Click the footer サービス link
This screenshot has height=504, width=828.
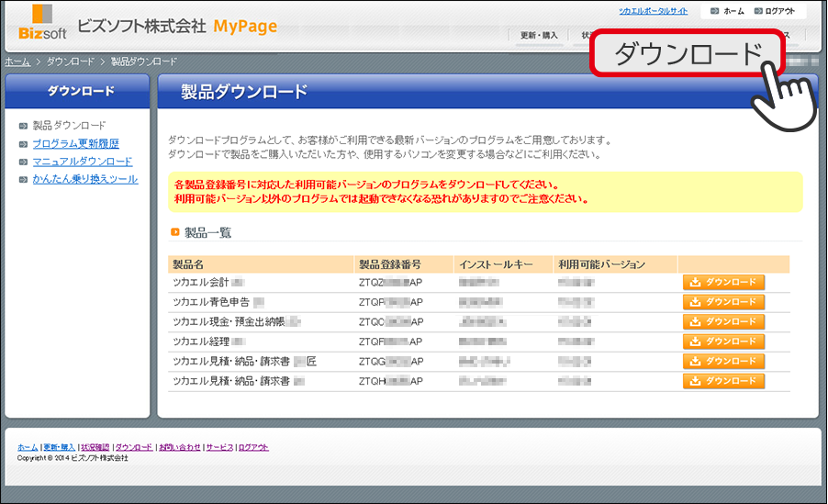[219, 447]
